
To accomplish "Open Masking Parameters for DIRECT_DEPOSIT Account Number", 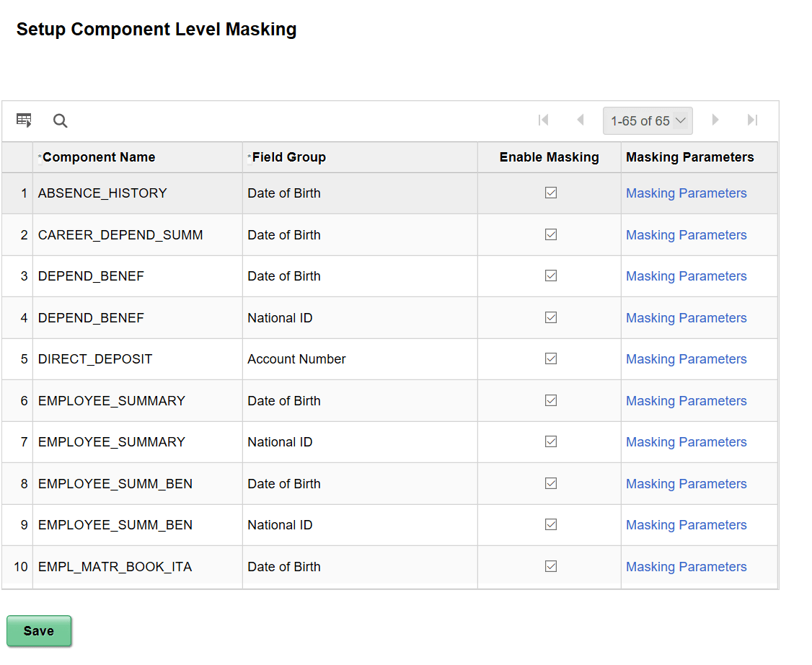I will [x=686, y=358].
